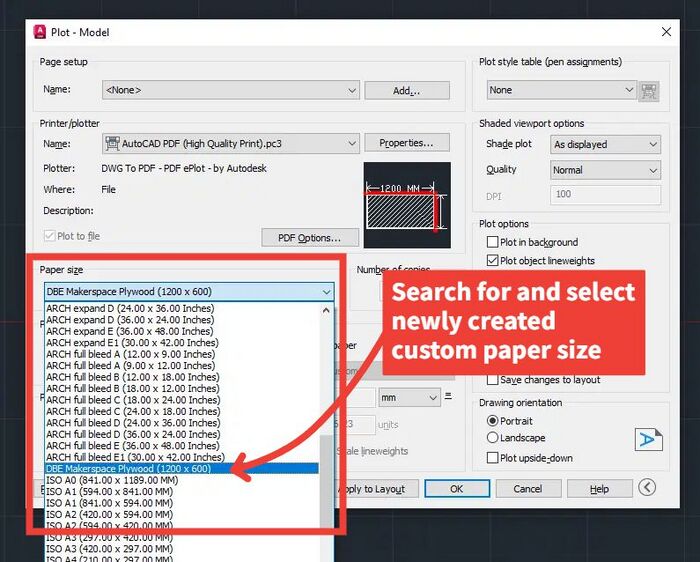Viewport: 700px width, 562px height.
Task: Select ARCH expand D (36.00 x 24.00 Inches)
Action: click(x=182, y=320)
